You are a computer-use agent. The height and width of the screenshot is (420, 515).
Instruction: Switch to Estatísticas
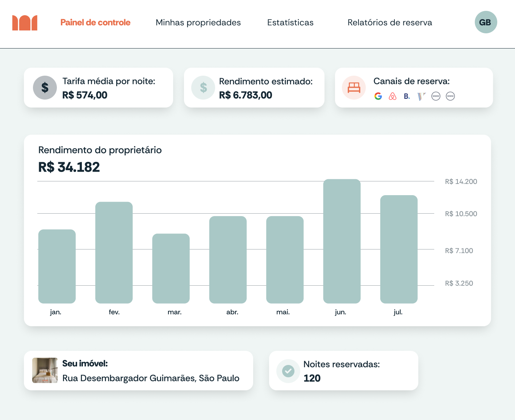click(x=290, y=22)
